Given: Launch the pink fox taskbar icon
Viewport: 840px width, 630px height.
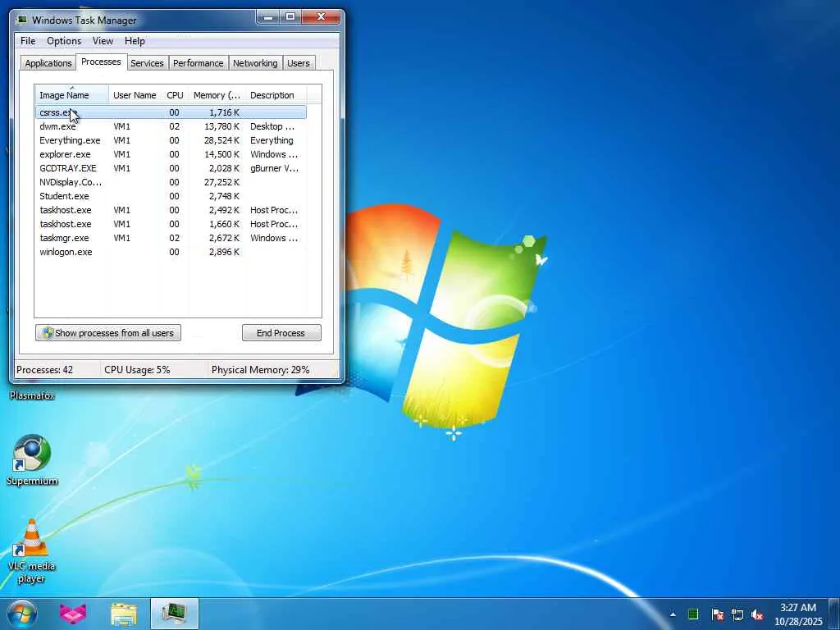Looking at the screenshot, I should [73, 614].
